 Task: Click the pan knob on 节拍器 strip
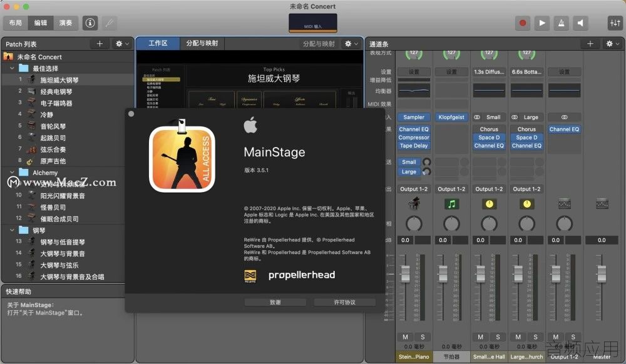coord(451,224)
